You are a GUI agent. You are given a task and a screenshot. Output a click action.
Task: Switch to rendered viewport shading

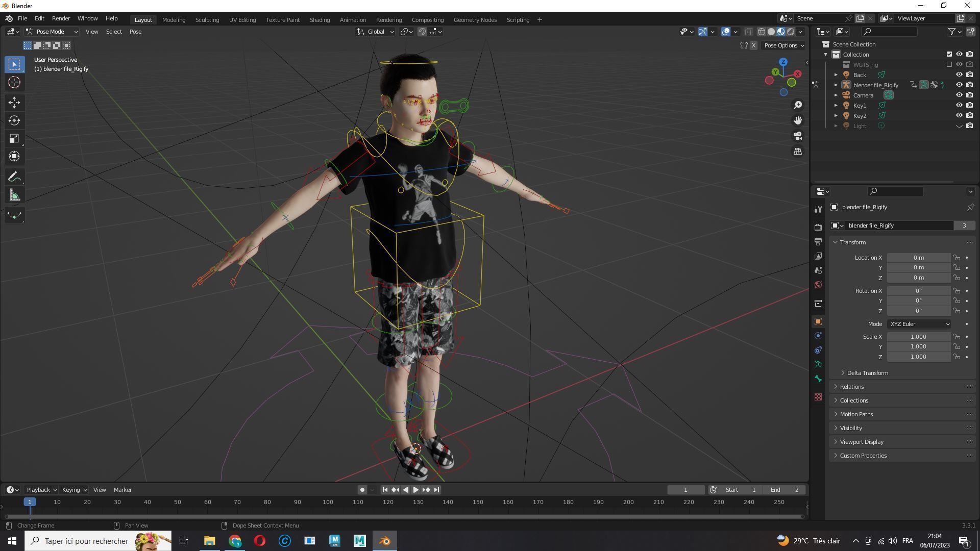coord(791,32)
